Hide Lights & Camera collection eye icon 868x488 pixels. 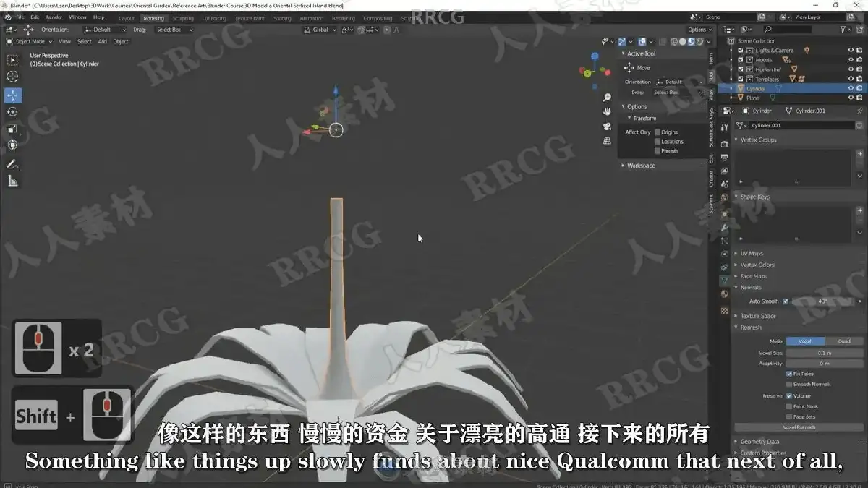click(x=851, y=51)
